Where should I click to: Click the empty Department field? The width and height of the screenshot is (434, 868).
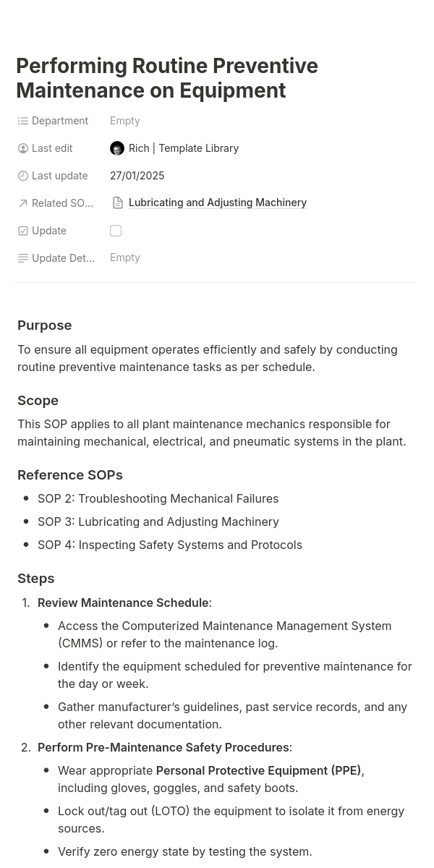(125, 121)
